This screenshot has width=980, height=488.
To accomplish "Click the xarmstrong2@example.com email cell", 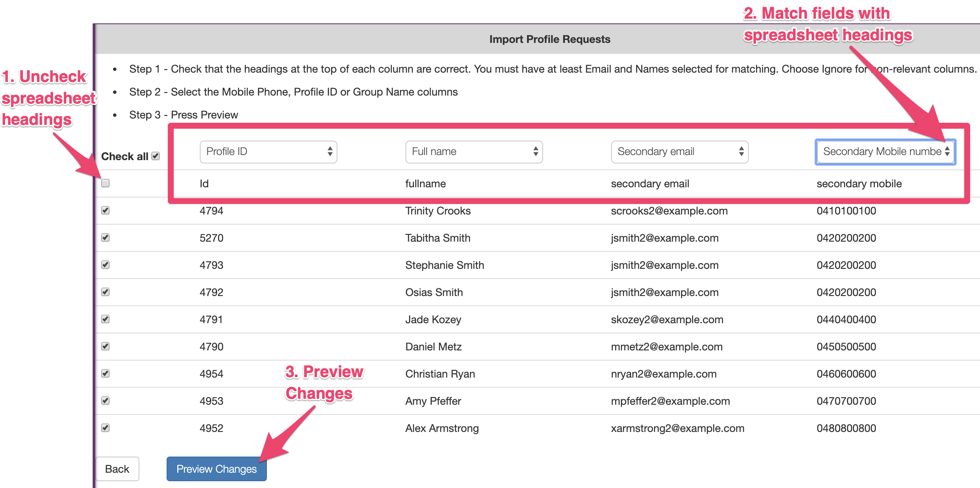I will click(x=677, y=428).
